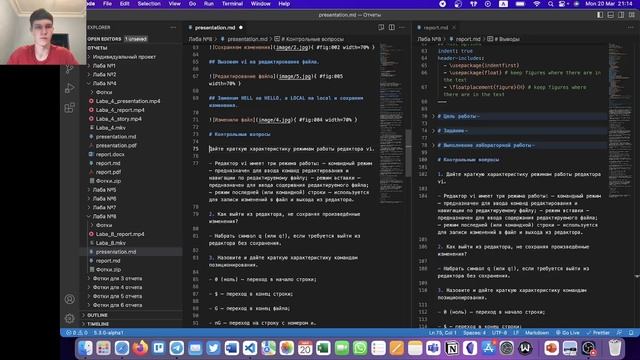The width and height of the screenshot is (640, 360).
Task: Open Customize Layout icon in title bar
Action: point(631,15)
